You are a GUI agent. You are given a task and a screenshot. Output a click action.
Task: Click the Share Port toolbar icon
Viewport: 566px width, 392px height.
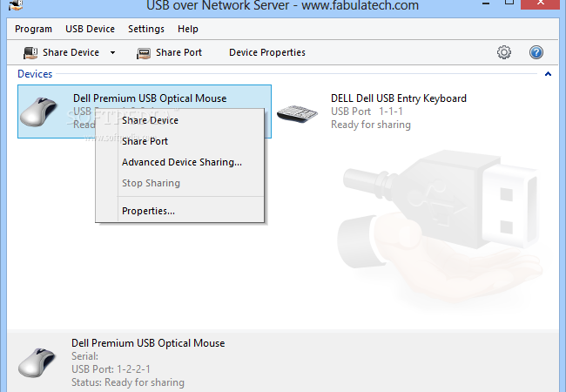coord(144,53)
